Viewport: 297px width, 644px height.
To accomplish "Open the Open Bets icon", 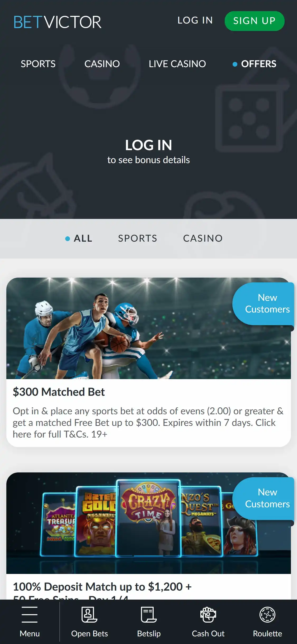I will (x=89, y=615).
